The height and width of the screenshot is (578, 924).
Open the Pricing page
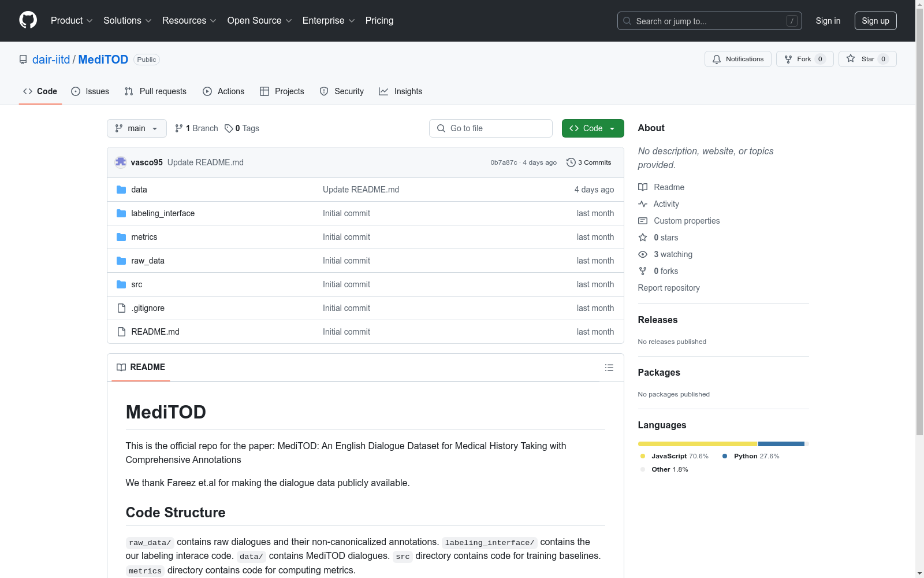379,20
